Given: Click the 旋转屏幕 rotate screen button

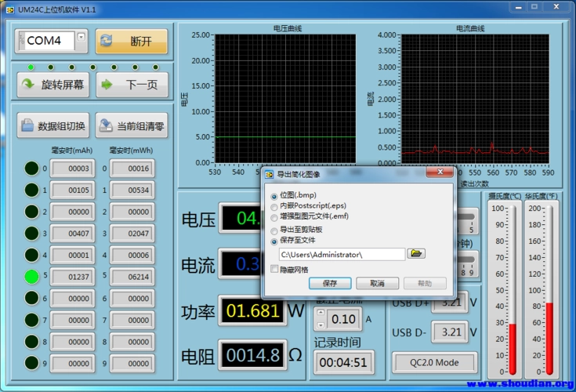Looking at the screenshot, I should (x=53, y=85).
